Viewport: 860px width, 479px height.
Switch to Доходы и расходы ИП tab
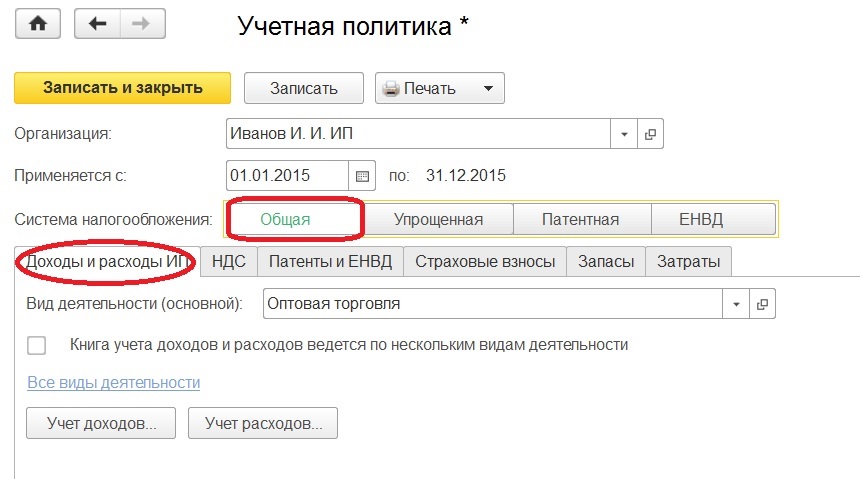(108, 262)
